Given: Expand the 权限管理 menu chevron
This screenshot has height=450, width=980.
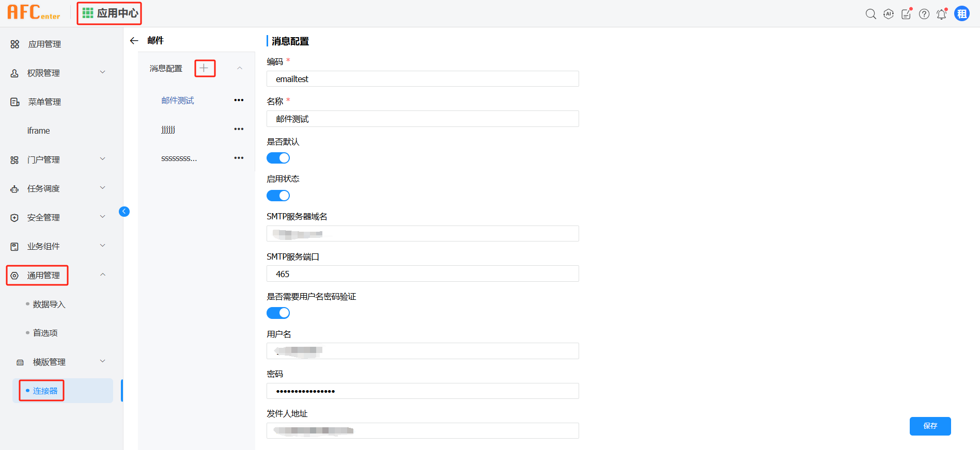Looking at the screenshot, I should (103, 73).
